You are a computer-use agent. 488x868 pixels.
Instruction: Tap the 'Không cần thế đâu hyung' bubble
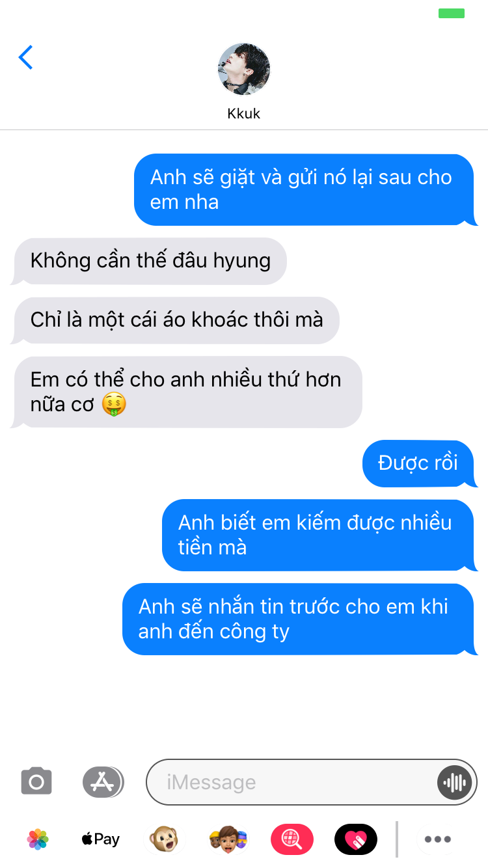(150, 261)
